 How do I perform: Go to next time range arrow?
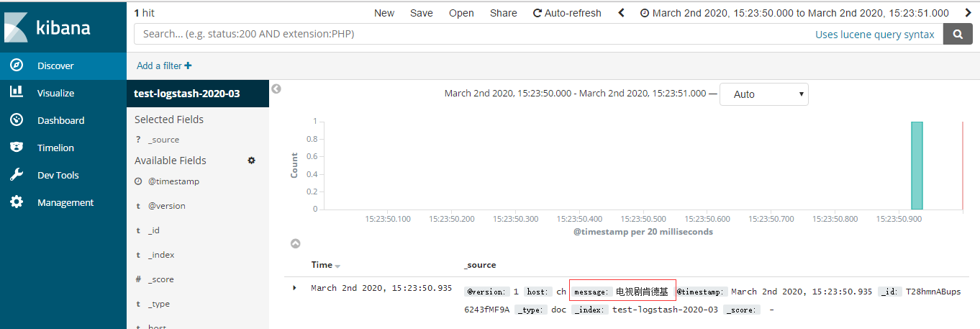(x=968, y=13)
